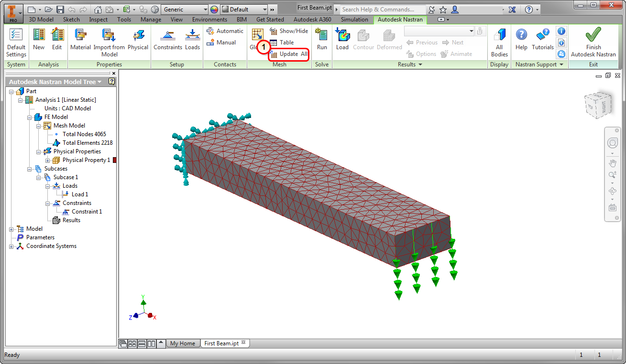626x364 pixels.
Task: Collapse the Analysis 1 tree node
Action: (x=21, y=100)
